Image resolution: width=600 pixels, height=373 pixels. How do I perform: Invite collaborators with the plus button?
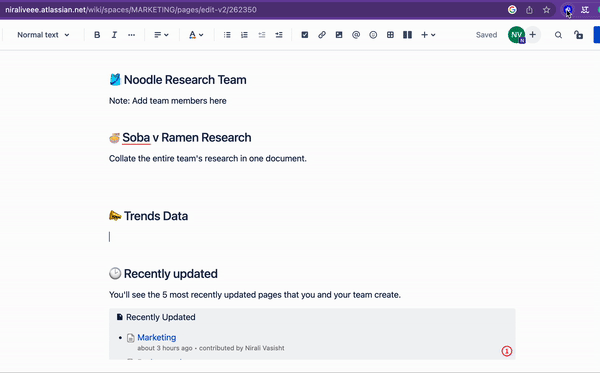tap(533, 35)
